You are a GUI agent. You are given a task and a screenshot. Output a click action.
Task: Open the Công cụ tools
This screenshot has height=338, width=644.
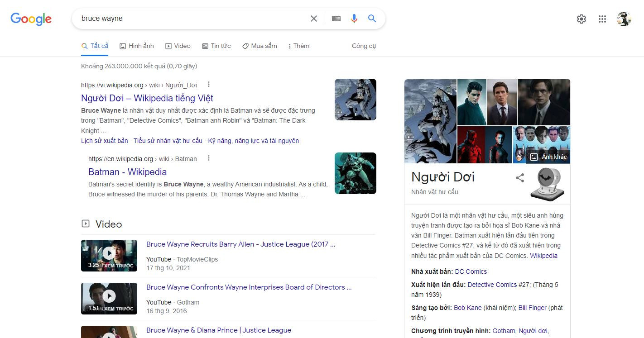[x=364, y=46]
